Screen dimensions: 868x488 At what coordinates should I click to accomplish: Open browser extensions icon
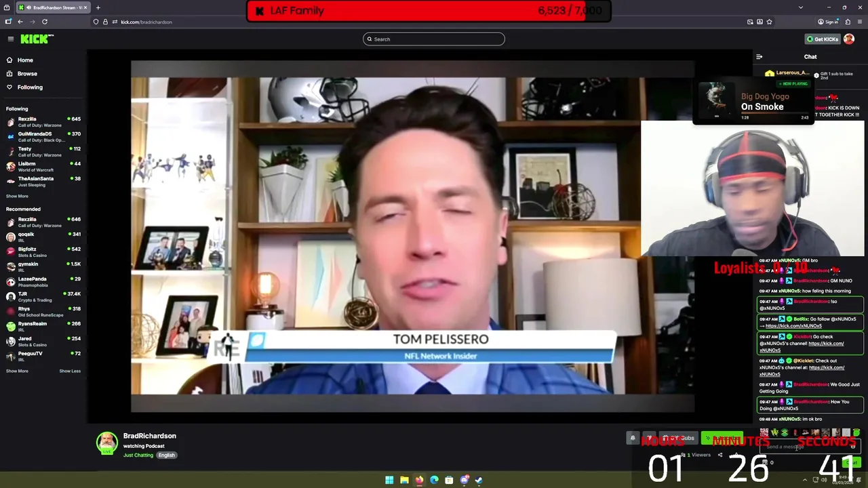[x=848, y=22]
